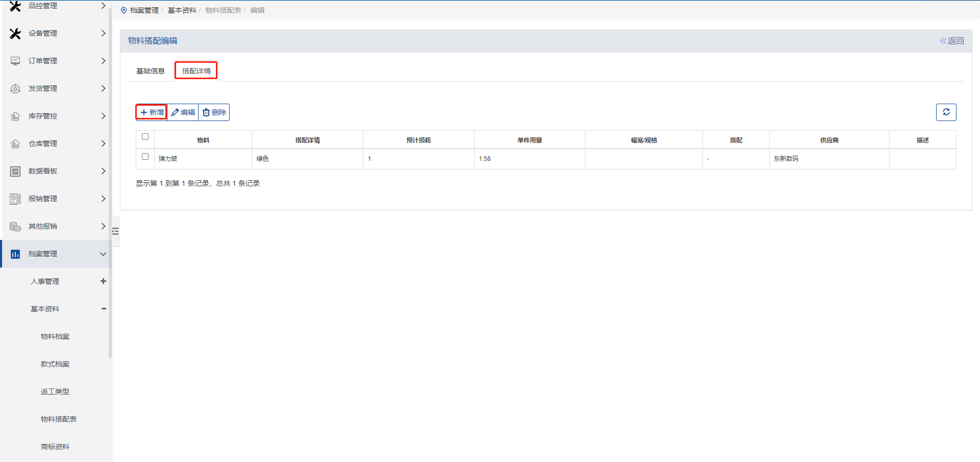Collapse 基本资料 using the minus sign
Image resolution: width=980 pixels, height=462 pixels.
(x=104, y=309)
